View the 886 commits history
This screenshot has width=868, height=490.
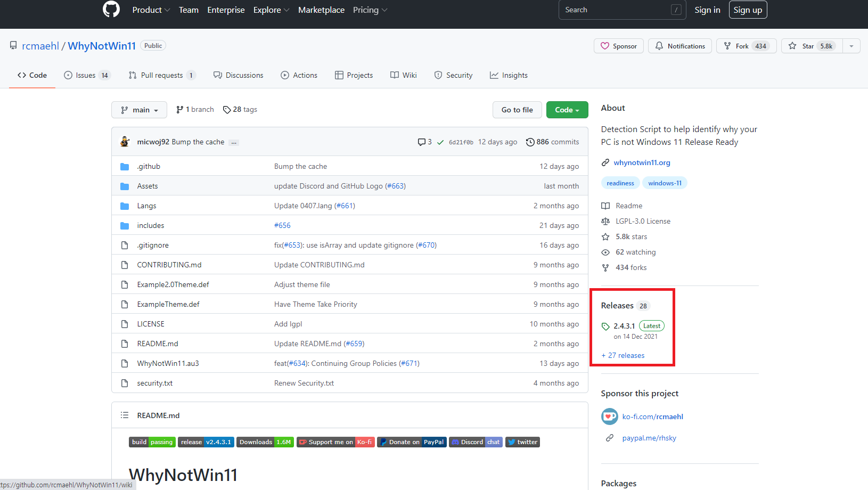(x=552, y=142)
